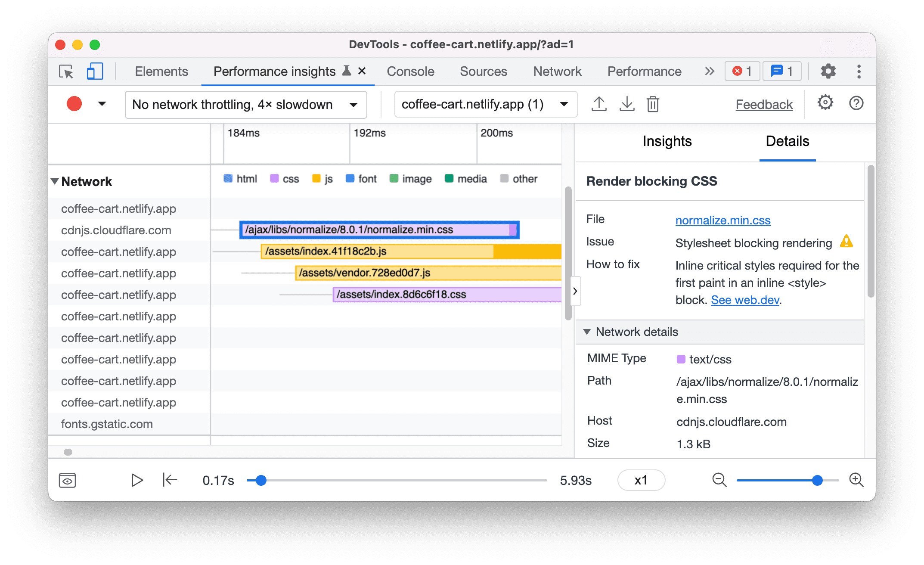924x565 pixels.
Task: Click the upload/export trace icon
Action: [x=597, y=104]
